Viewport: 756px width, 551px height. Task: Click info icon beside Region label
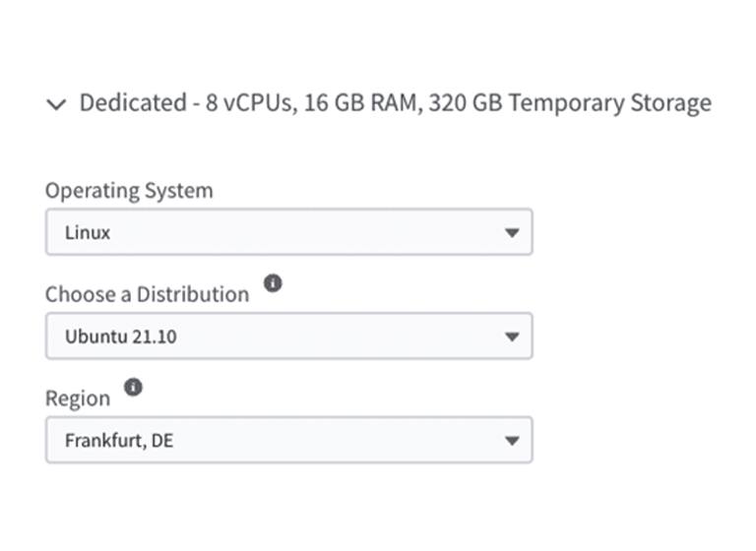pos(134,388)
